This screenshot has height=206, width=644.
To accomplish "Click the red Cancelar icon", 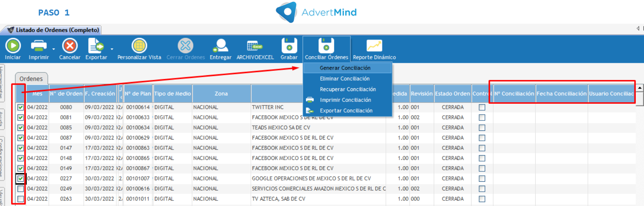I will pos(70,46).
